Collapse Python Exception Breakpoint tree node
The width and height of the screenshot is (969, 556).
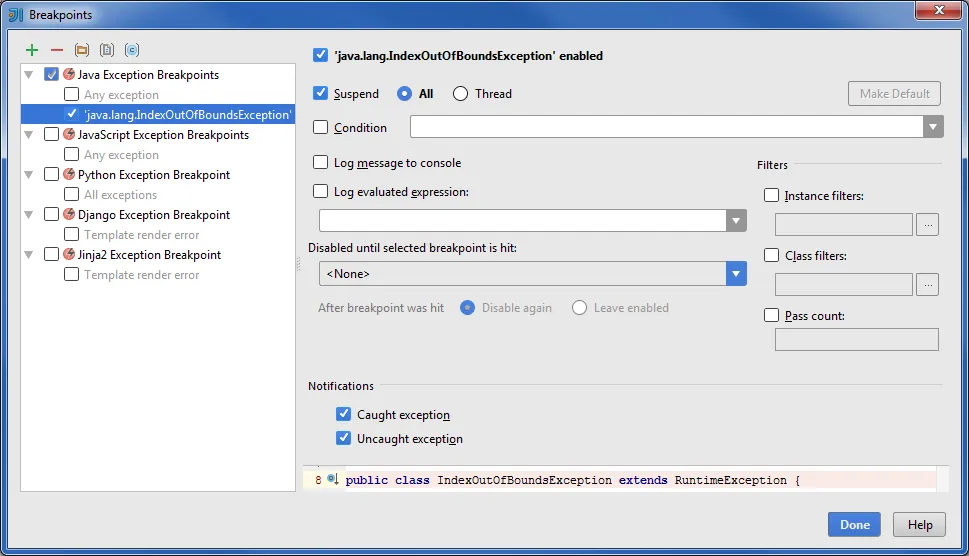pos(28,175)
